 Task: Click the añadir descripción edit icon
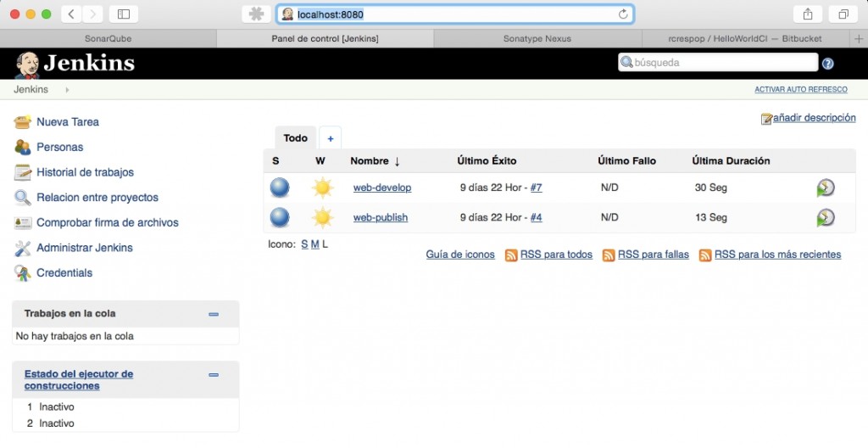(766, 119)
